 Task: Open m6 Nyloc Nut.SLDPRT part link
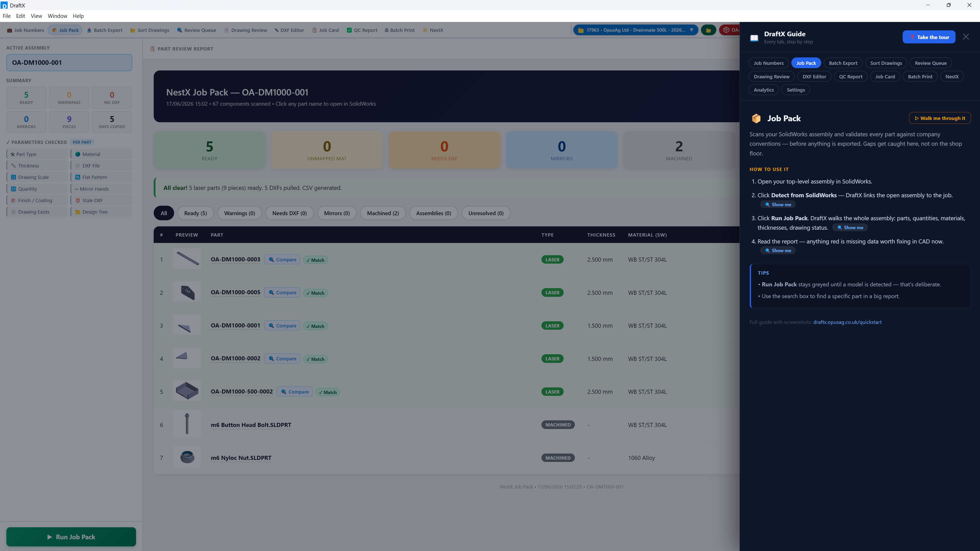point(241,458)
